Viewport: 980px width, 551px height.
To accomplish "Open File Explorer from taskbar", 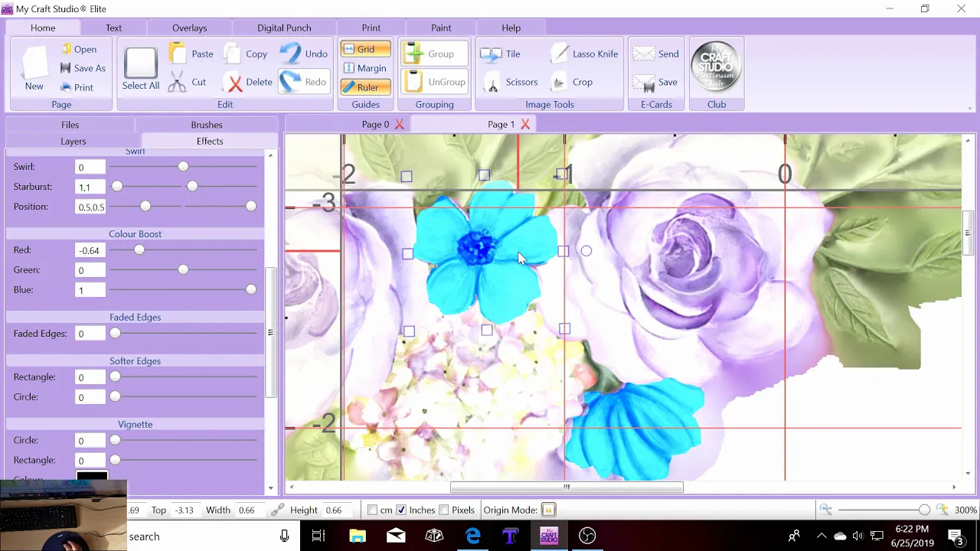I will coord(358,536).
